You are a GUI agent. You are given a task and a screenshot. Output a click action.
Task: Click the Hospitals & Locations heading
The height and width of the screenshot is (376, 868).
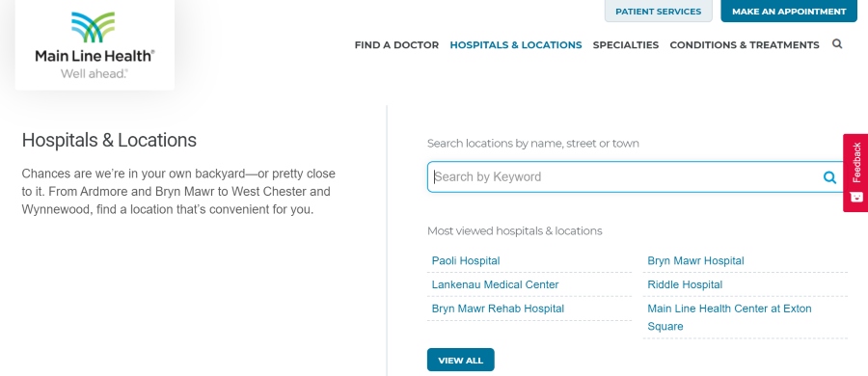(x=109, y=140)
